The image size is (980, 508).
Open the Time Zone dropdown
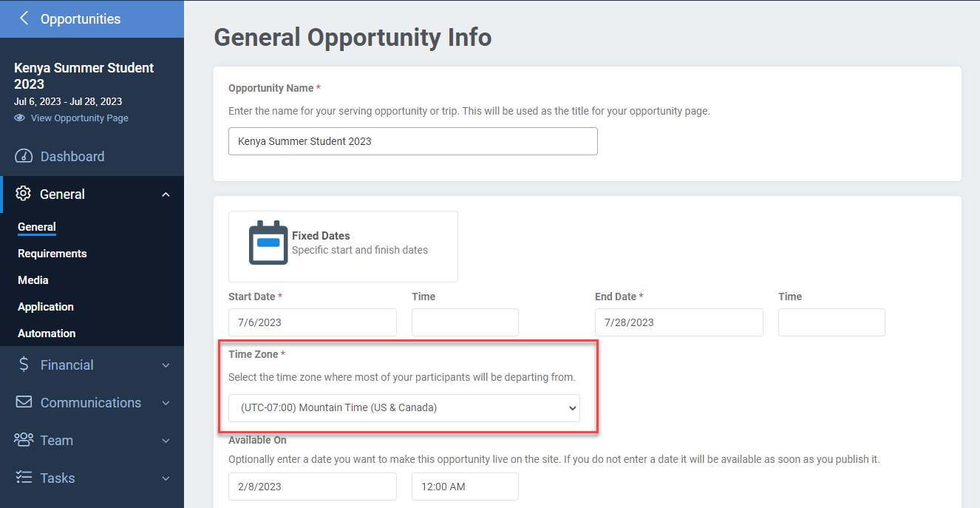point(404,407)
